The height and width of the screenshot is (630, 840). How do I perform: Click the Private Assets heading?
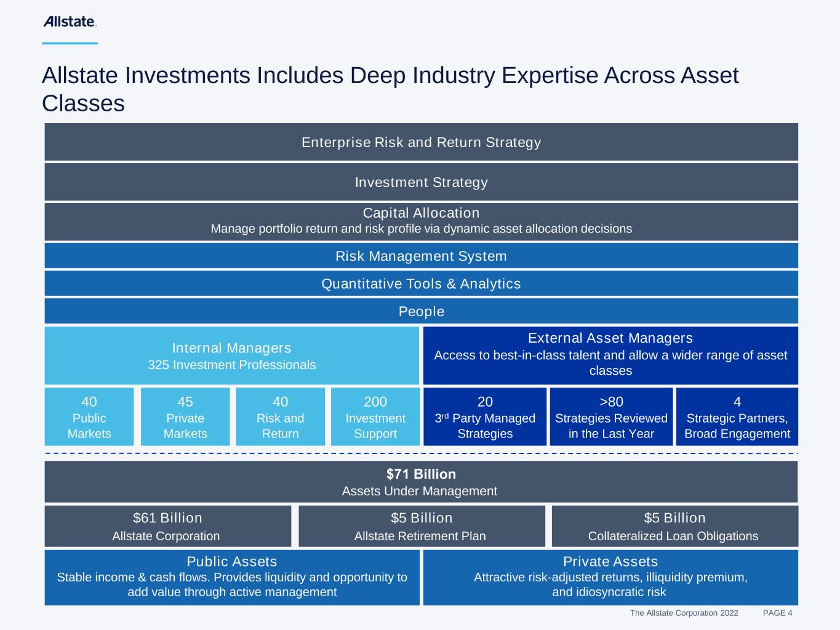(610, 562)
